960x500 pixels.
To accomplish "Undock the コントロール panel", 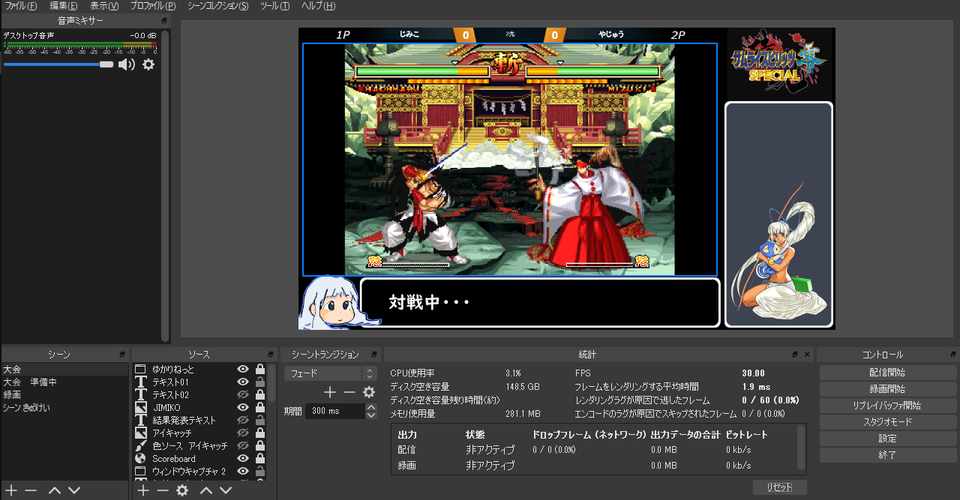I will click(x=953, y=354).
